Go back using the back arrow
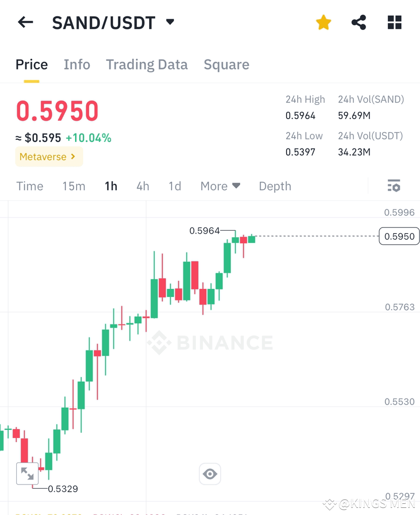 pos(25,22)
